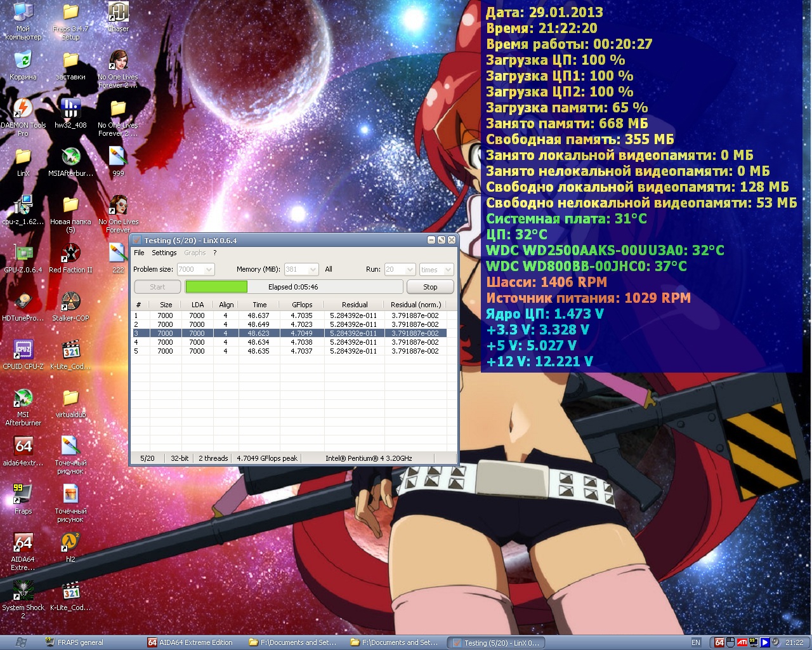Stop the LinX test
This screenshot has width=812, height=650.
[x=430, y=287]
